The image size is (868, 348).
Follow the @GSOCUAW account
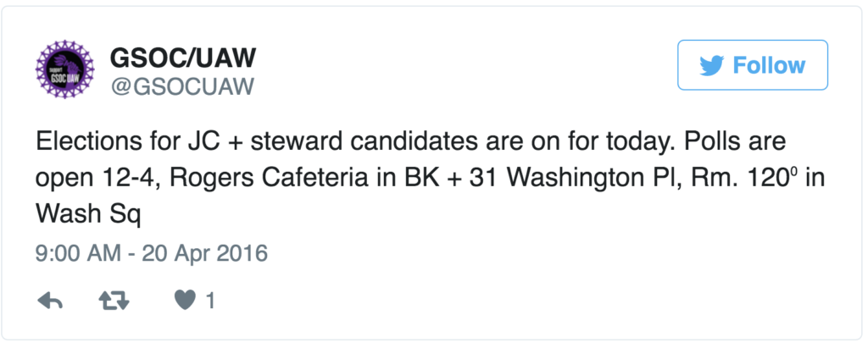(x=753, y=64)
